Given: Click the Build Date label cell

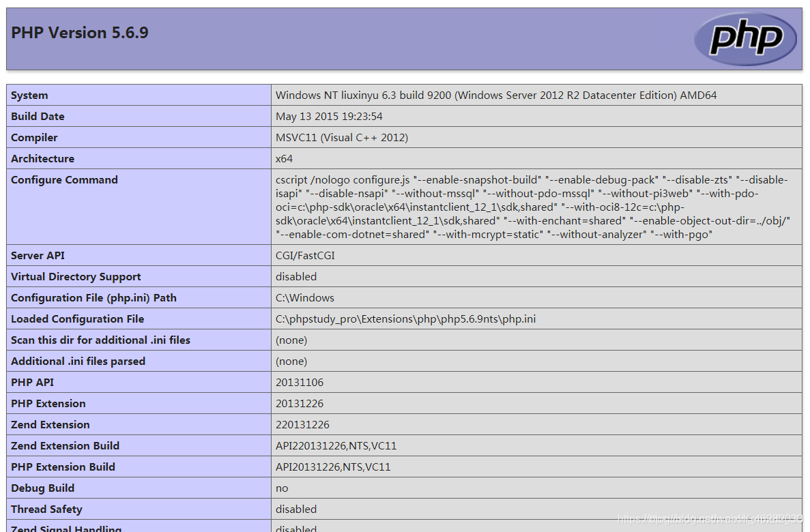Looking at the screenshot, I should [x=38, y=116].
